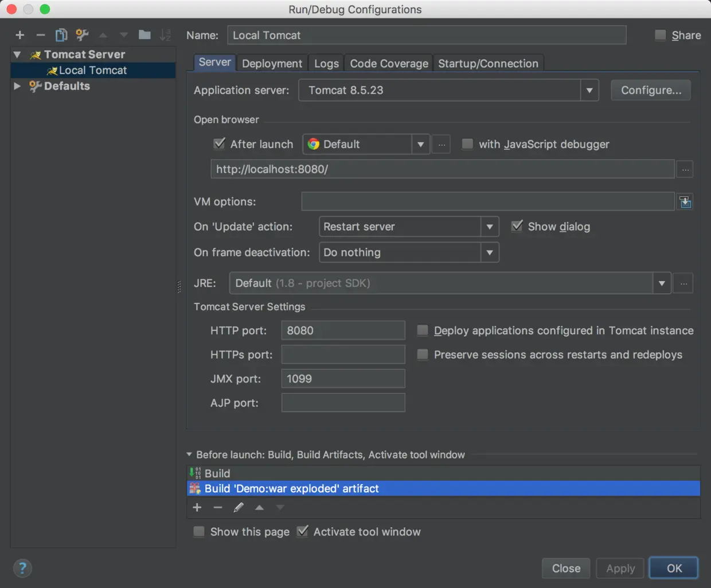Enable the with JavaScript debugger checkbox
Image resolution: width=711 pixels, height=588 pixels.
click(467, 144)
